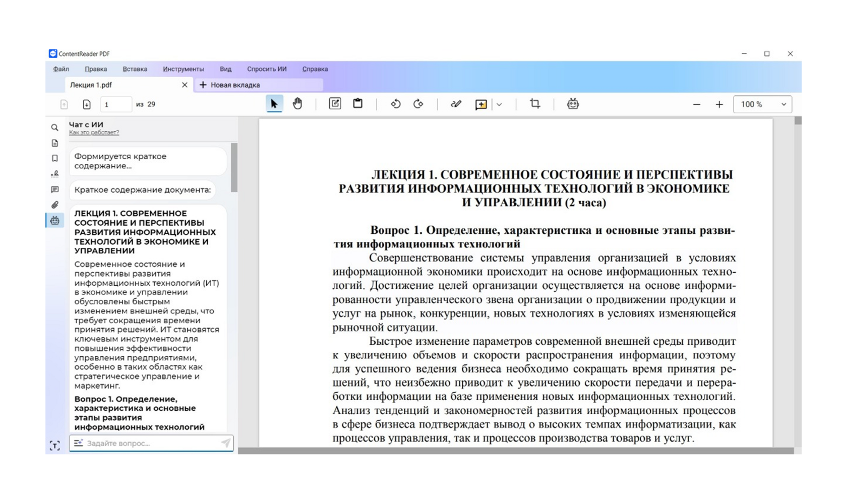
Task: Show the pages panel in sidebar
Action: pos(55,143)
